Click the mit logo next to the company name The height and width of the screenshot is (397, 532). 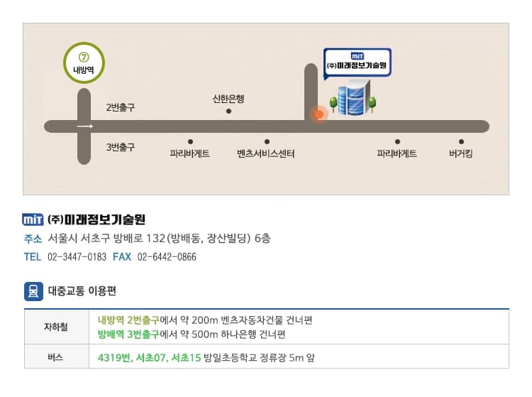(x=33, y=219)
